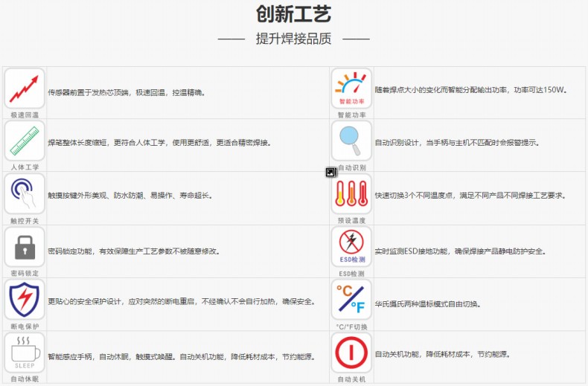
Task: Click the three thermometers 预设温度 icon
Action: (x=351, y=193)
